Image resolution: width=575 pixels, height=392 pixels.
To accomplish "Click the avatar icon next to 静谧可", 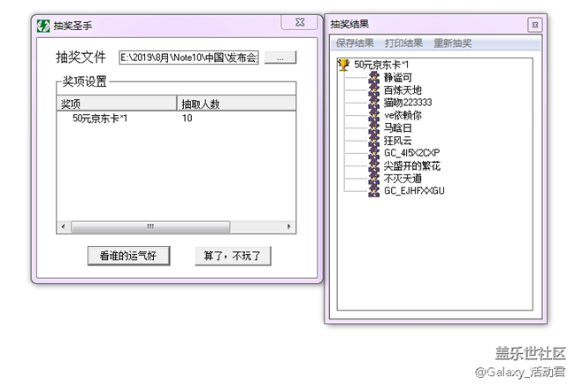I will (x=374, y=78).
